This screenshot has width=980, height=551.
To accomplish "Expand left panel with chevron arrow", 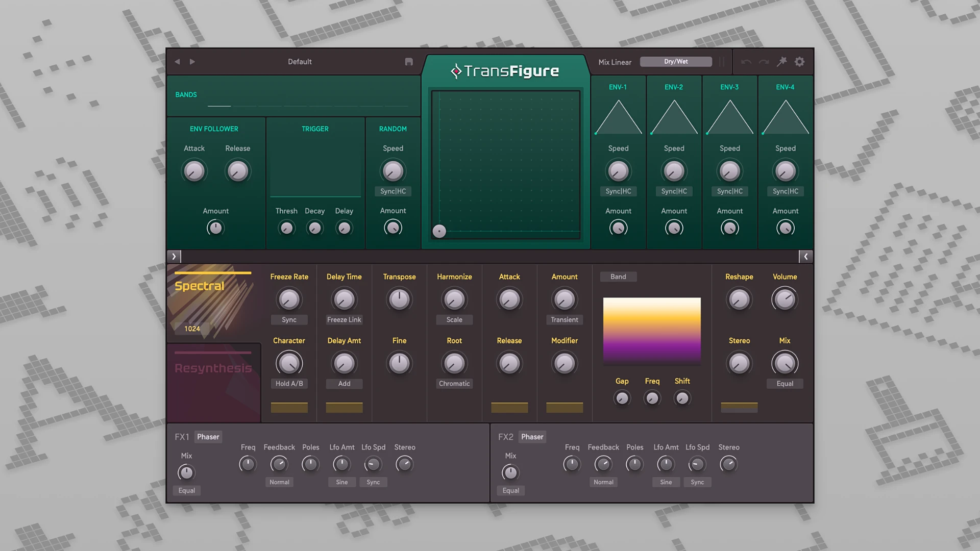I will (x=174, y=257).
